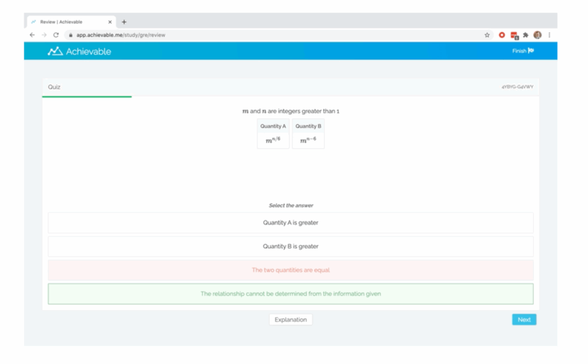Screen dimensions: 588x364
Task: Select the relationship cannot be determined option
Action: pyautogui.click(x=291, y=293)
